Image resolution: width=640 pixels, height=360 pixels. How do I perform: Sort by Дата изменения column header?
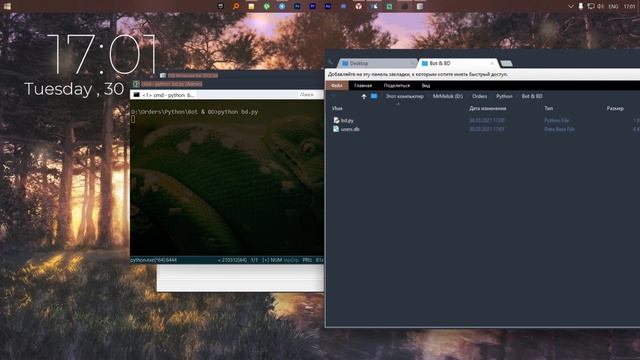[x=487, y=109]
